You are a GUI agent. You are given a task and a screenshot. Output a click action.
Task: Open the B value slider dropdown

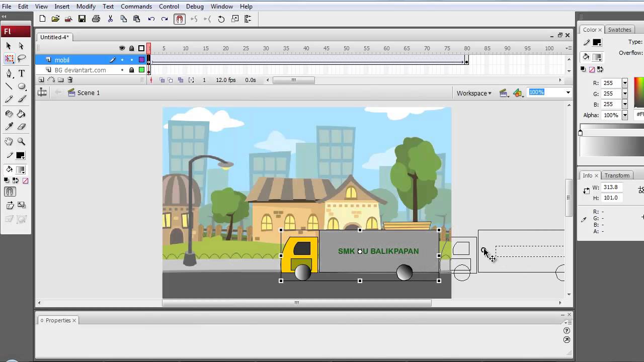click(x=625, y=104)
